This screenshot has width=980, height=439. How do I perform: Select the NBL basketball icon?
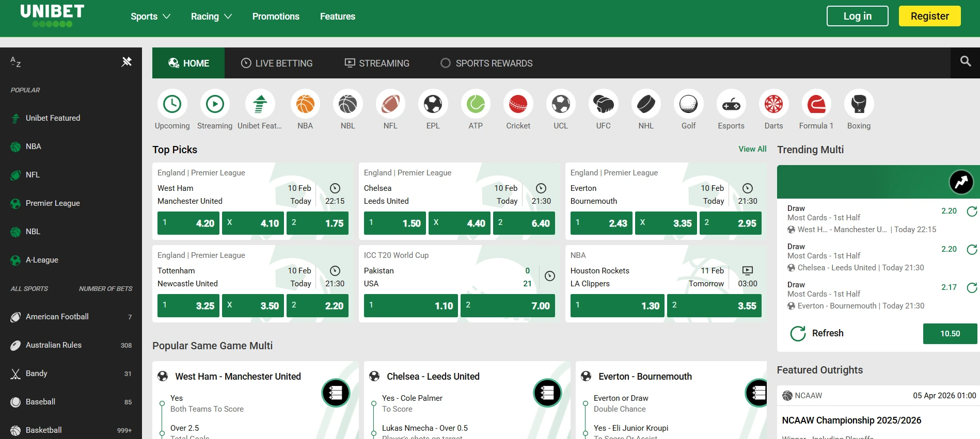pos(348,104)
